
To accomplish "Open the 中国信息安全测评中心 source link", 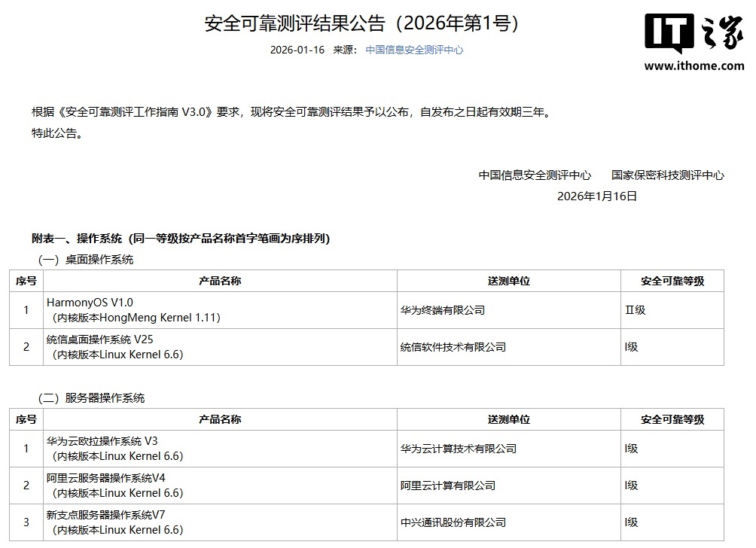I will [414, 50].
